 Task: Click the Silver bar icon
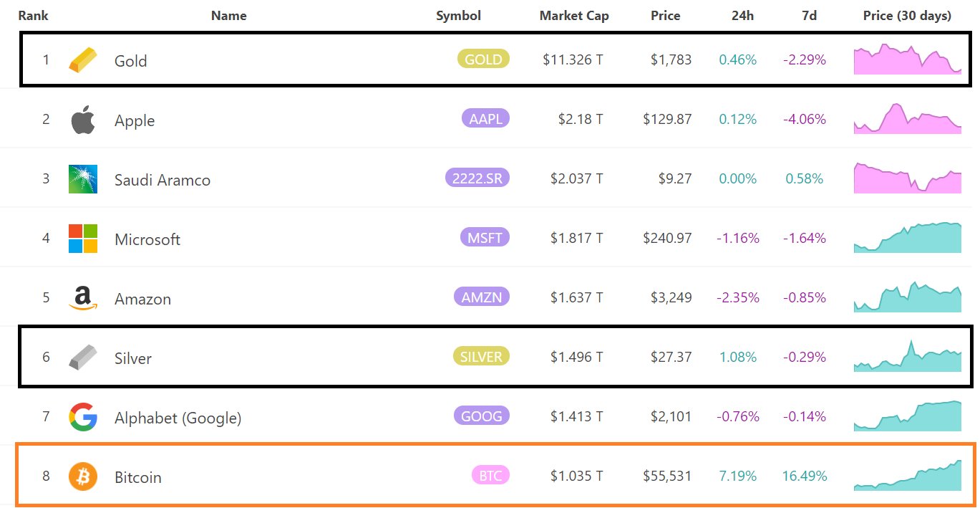(x=82, y=357)
